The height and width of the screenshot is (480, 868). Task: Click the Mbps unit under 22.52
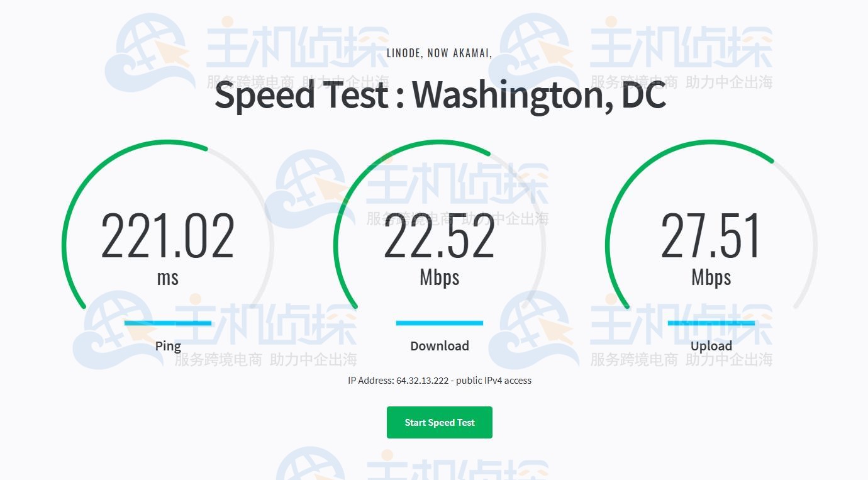439,277
